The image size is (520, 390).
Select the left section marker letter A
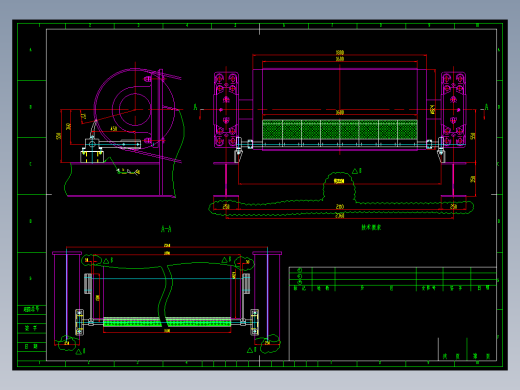tap(195, 107)
